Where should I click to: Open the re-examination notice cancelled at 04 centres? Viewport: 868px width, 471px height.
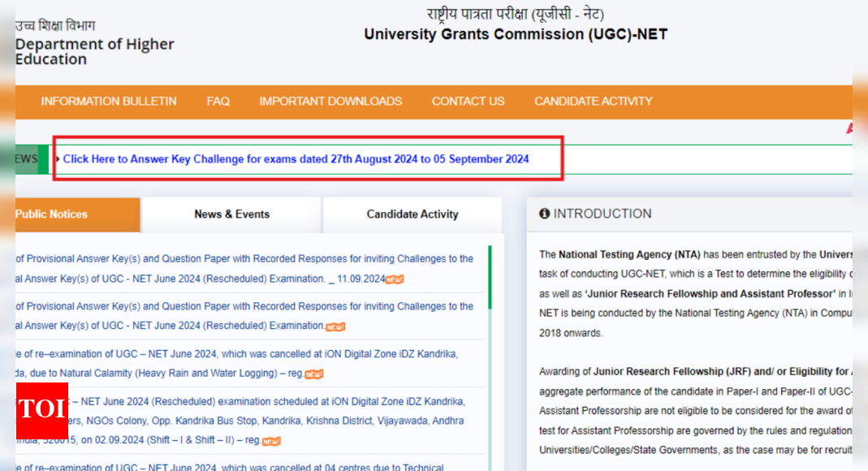pyautogui.click(x=230, y=467)
